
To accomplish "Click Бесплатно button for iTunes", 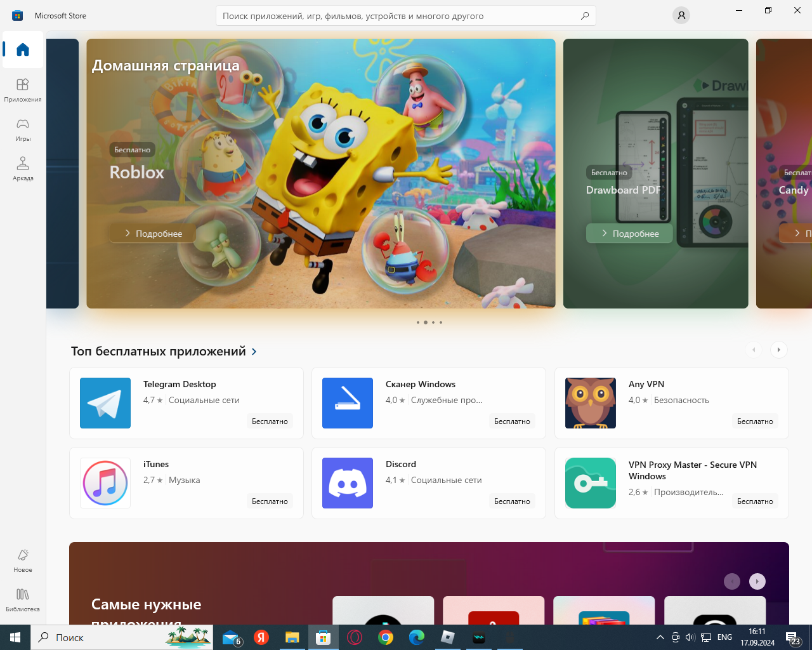I will [270, 501].
